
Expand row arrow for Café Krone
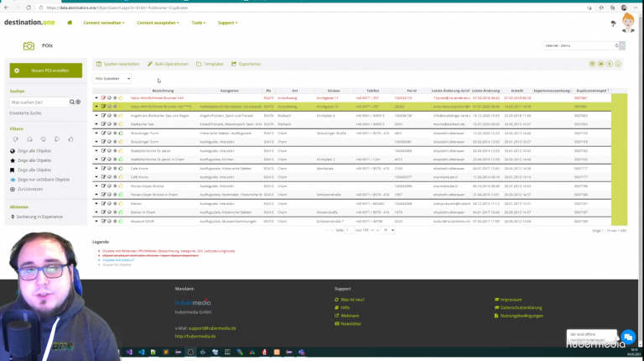(x=96, y=177)
